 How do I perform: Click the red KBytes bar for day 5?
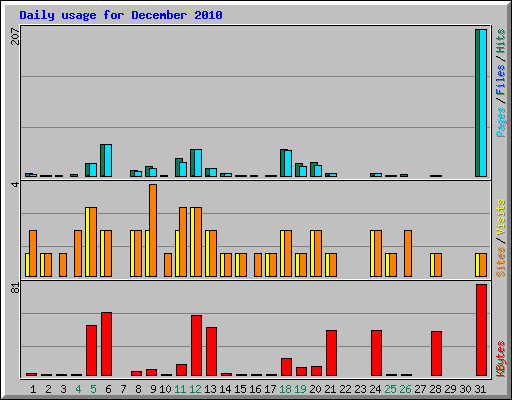pyautogui.click(x=91, y=351)
